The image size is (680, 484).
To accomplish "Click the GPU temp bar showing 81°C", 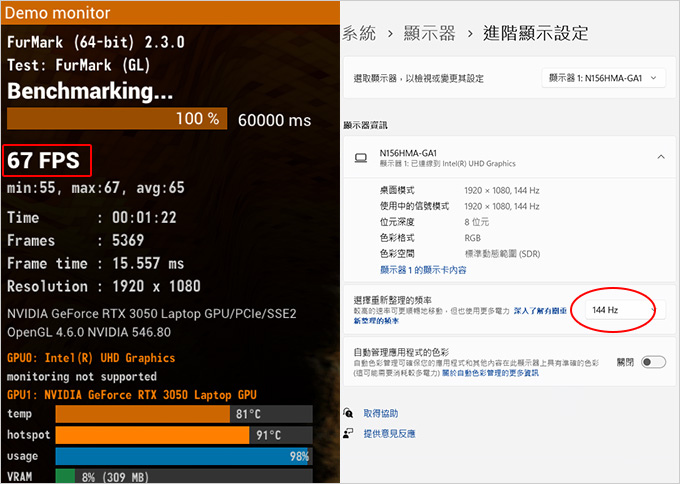I will tap(184, 414).
